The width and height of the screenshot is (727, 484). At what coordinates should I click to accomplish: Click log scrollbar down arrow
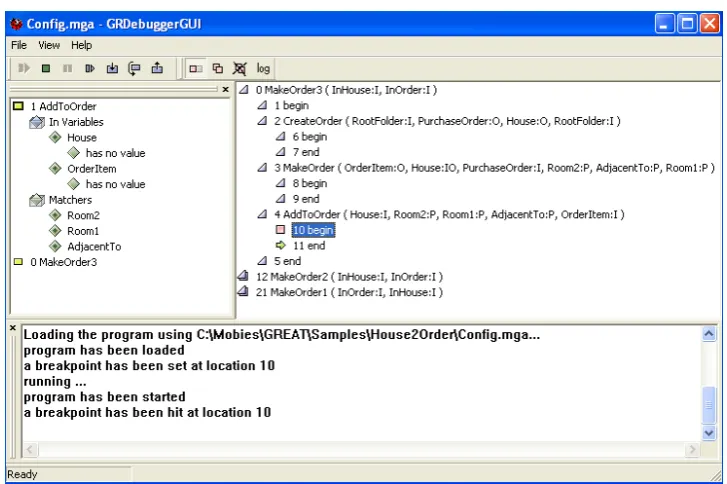tap(708, 433)
